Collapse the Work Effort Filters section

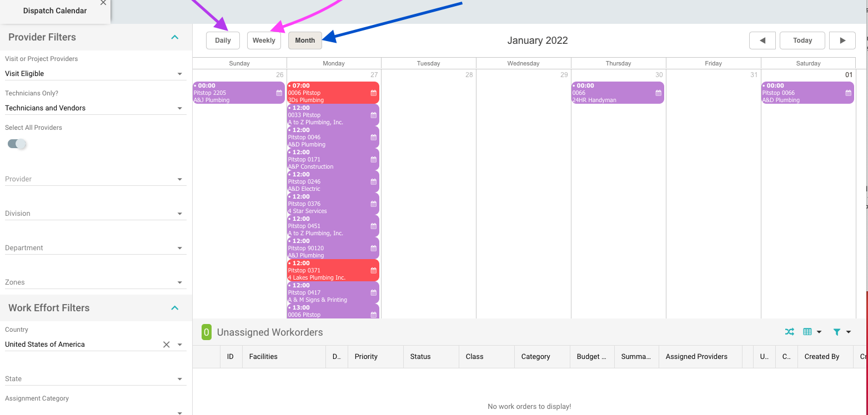174,308
